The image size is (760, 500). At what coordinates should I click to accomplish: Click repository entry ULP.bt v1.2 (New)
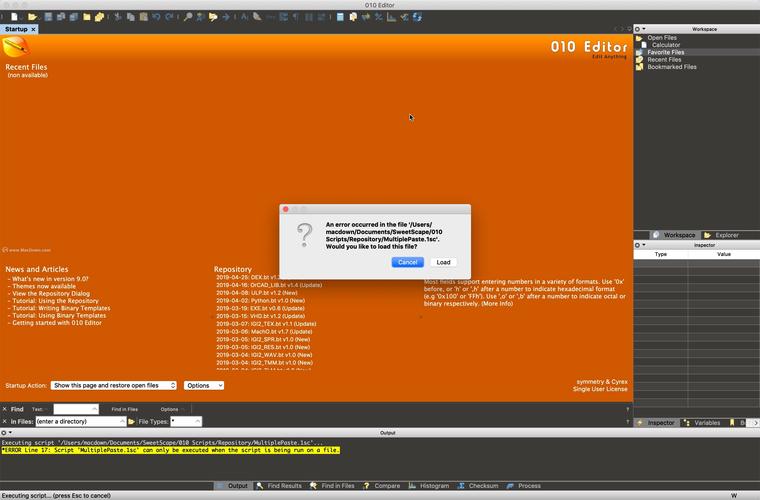click(257, 293)
